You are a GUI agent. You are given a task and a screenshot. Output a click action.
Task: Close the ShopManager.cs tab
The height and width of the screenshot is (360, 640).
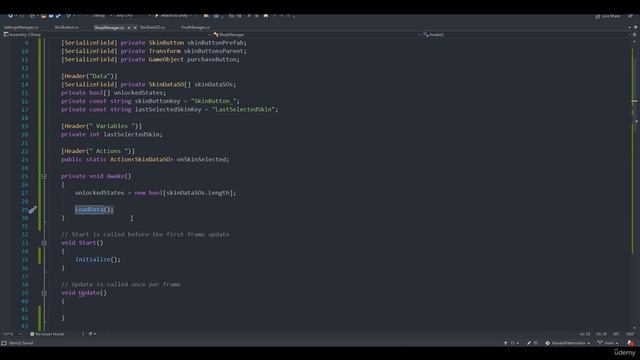[x=135, y=27]
